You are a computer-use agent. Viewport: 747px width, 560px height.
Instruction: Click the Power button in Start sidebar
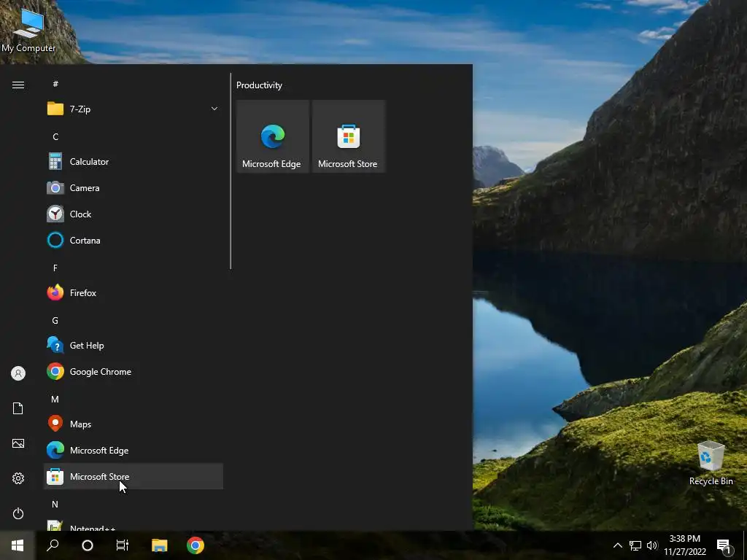point(18,513)
